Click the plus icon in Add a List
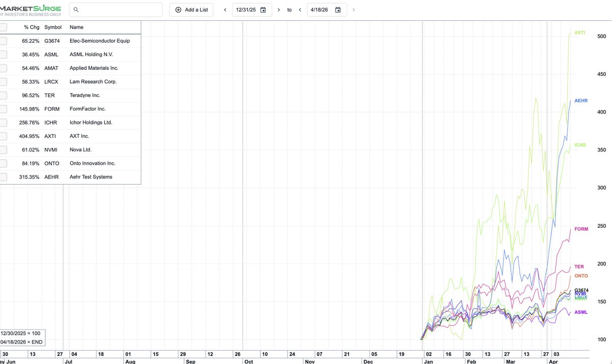This screenshot has width=612, height=364. pos(178,10)
